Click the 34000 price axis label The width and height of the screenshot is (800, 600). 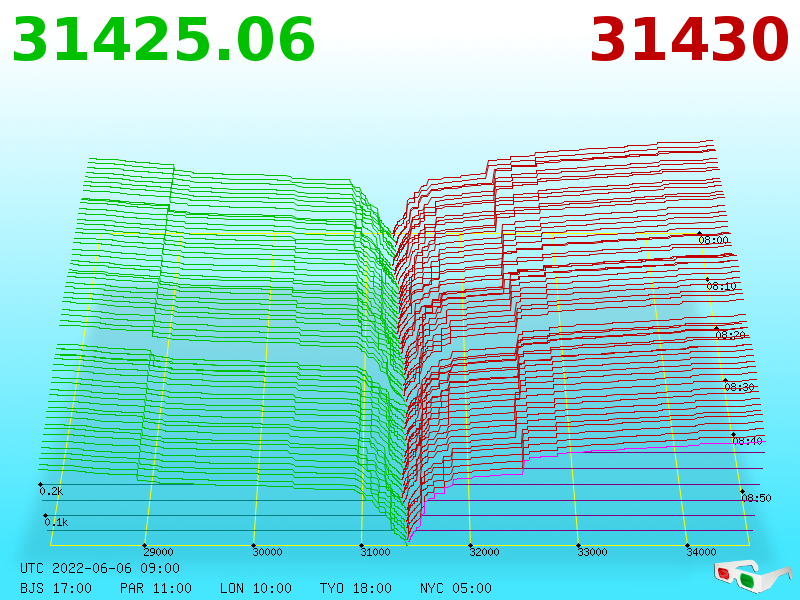coord(701,552)
